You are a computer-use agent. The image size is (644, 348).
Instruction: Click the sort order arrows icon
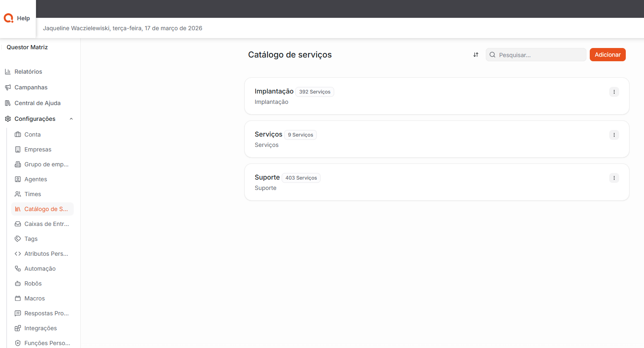click(x=476, y=55)
